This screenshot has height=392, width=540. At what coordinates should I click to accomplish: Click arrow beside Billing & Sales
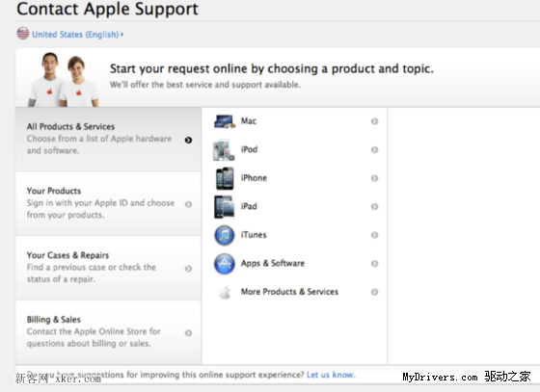(x=188, y=333)
